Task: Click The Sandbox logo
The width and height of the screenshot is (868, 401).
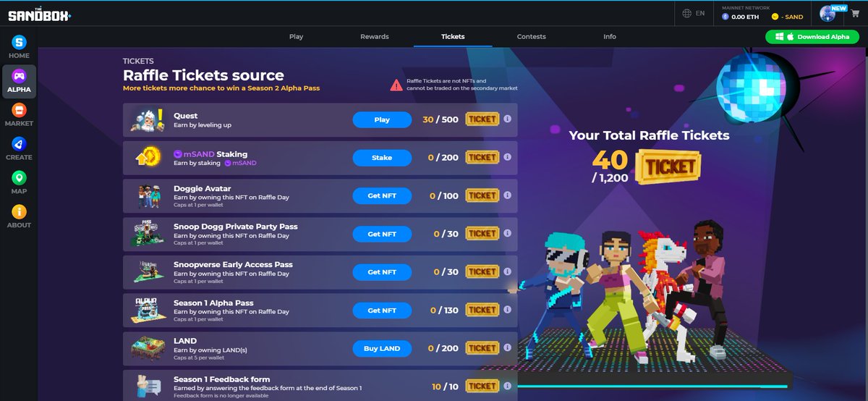Action: click(x=40, y=14)
